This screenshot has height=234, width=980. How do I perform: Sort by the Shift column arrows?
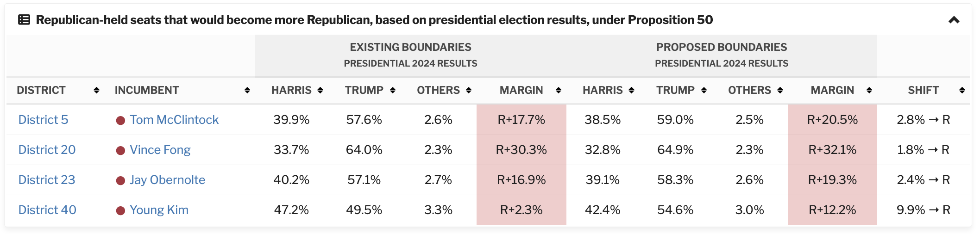pyautogui.click(x=962, y=90)
